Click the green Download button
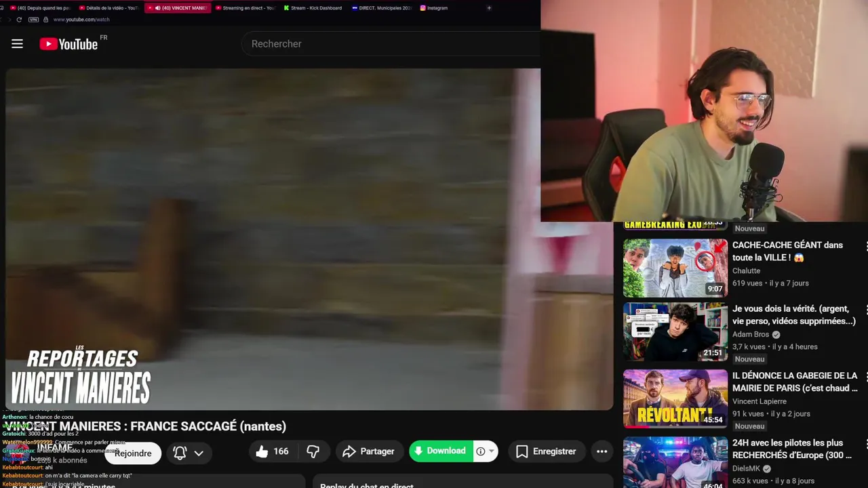The height and width of the screenshot is (488, 868). point(440,451)
